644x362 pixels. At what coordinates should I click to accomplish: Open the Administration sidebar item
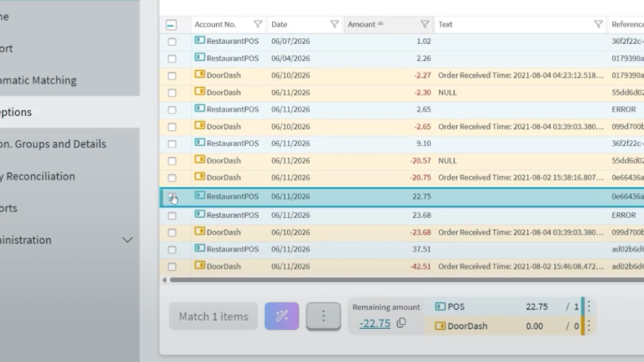[26, 240]
